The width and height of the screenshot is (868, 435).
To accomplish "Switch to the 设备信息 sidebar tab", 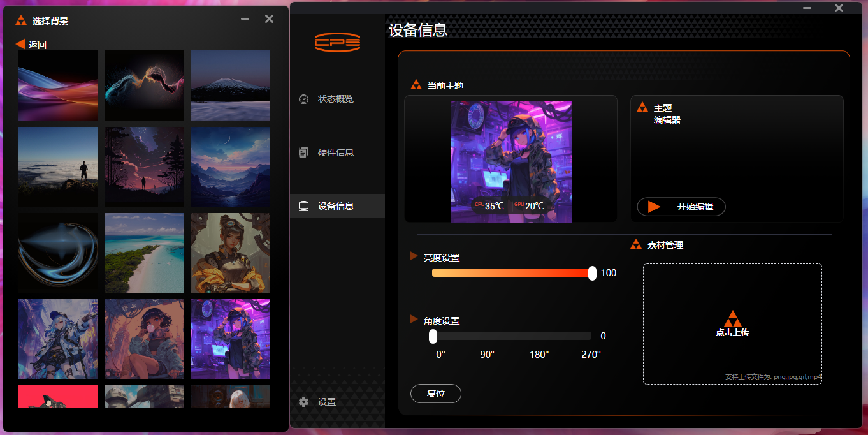I will coord(337,206).
